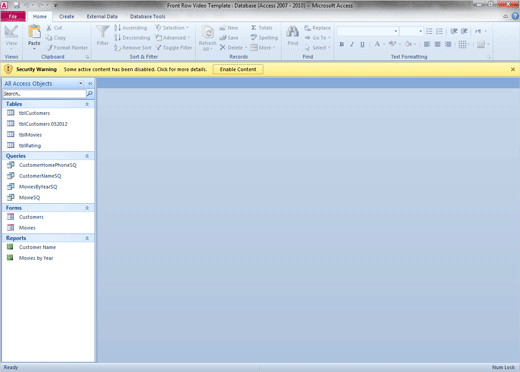Switch to the Home tab
The image size is (520, 372).
(x=40, y=16)
